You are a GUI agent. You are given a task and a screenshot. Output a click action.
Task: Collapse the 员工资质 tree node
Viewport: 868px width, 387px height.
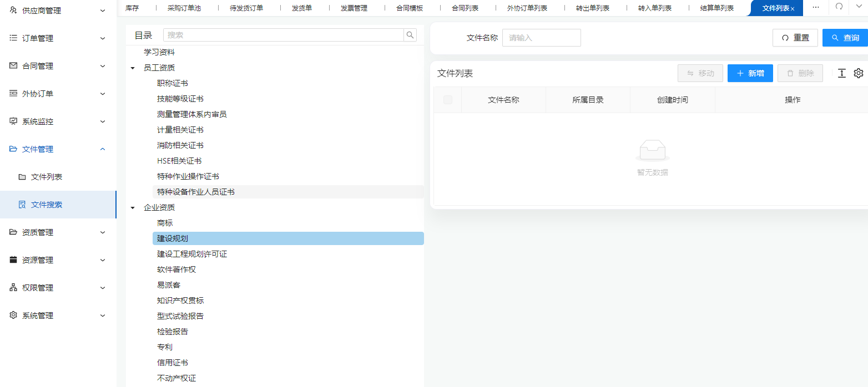coord(133,68)
